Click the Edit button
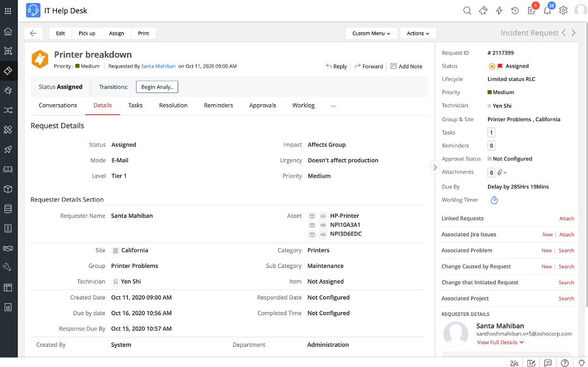Image resolution: width=588 pixels, height=367 pixels. click(60, 33)
